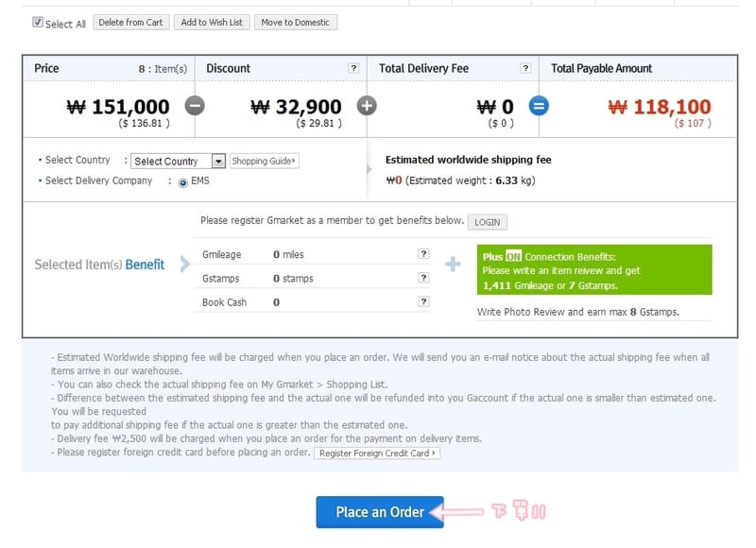The image size is (756, 548).
Task: Click the ₩ 151,000 price value
Action: [x=118, y=107]
